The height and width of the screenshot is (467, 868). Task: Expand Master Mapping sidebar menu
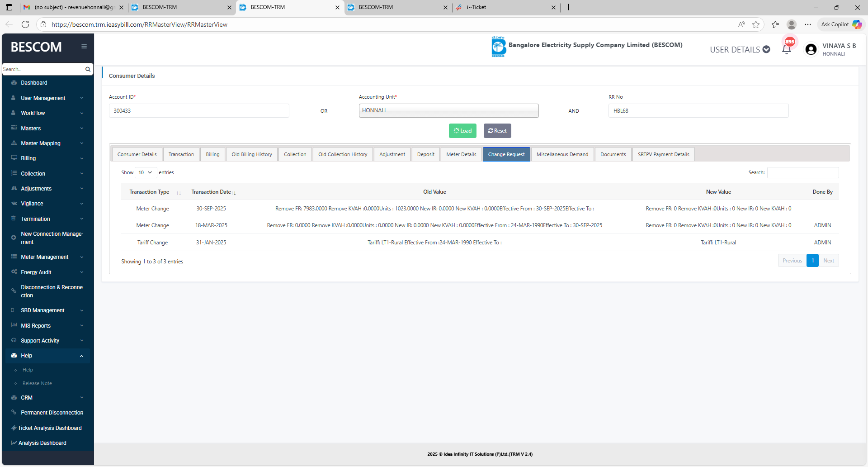(x=47, y=143)
